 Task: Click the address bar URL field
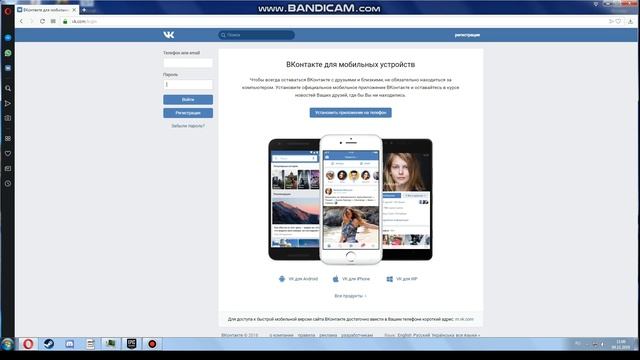[335, 21]
